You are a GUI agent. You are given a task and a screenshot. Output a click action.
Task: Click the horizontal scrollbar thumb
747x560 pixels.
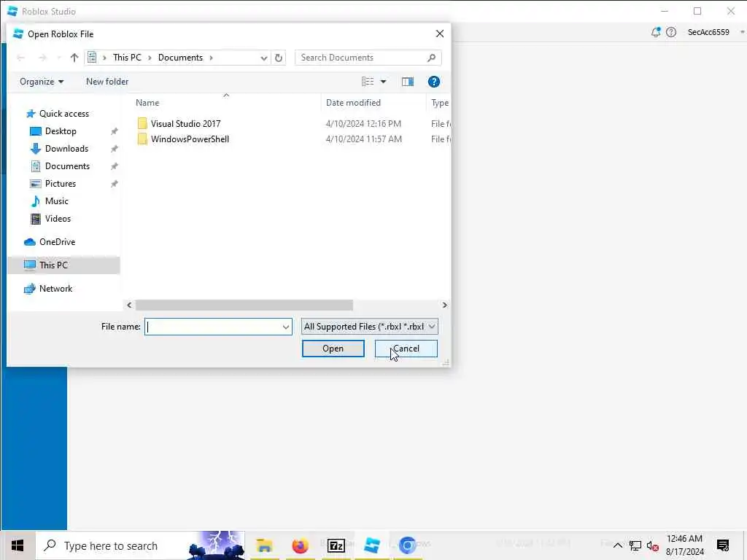pyautogui.click(x=244, y=306)
